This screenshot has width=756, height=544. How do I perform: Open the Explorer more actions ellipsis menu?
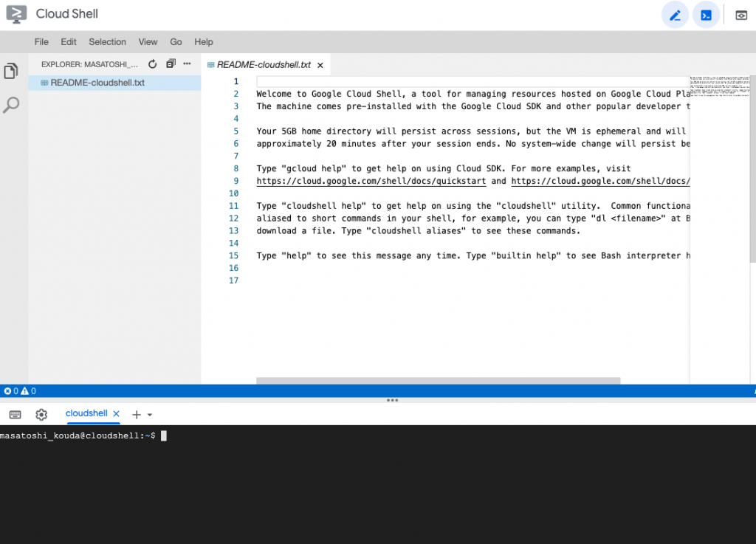coord(187,64)
